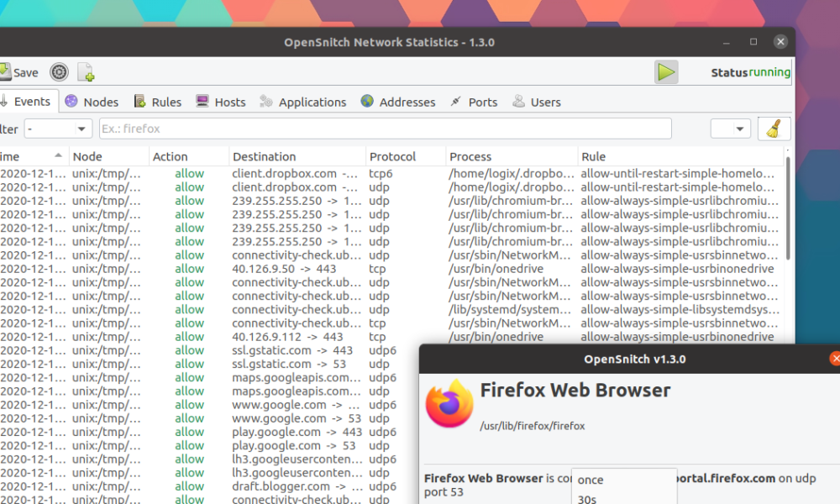Switch to the Applications tab

[x=302, y=102]
